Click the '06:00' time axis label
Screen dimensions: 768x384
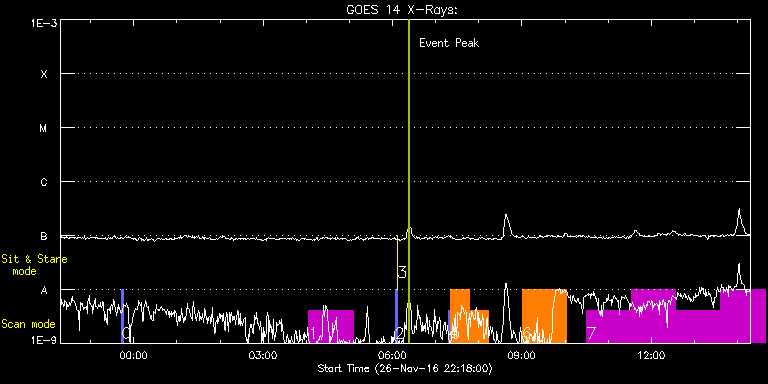tap(393, 355)
